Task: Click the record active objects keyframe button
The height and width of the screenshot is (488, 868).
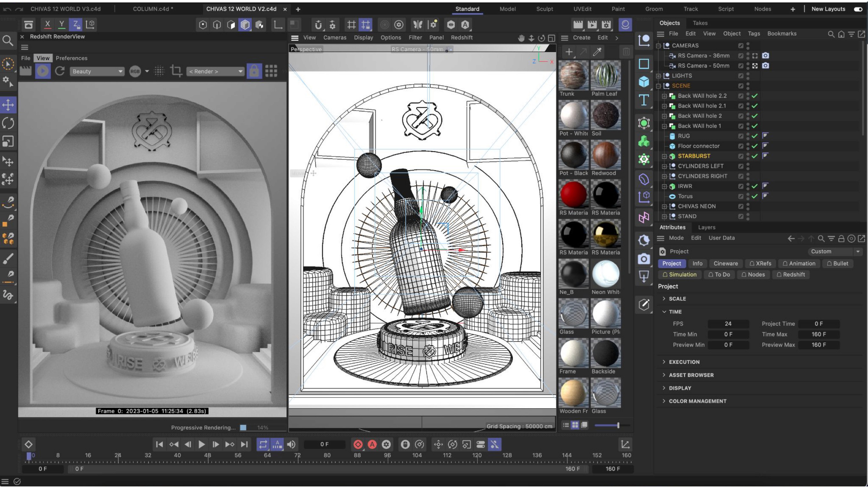Action: [358, 445]
